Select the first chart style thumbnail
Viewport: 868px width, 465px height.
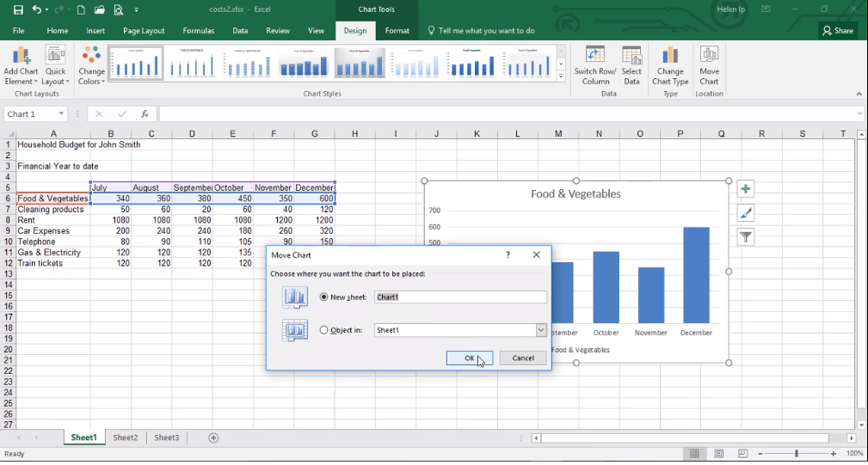[136, 63]
